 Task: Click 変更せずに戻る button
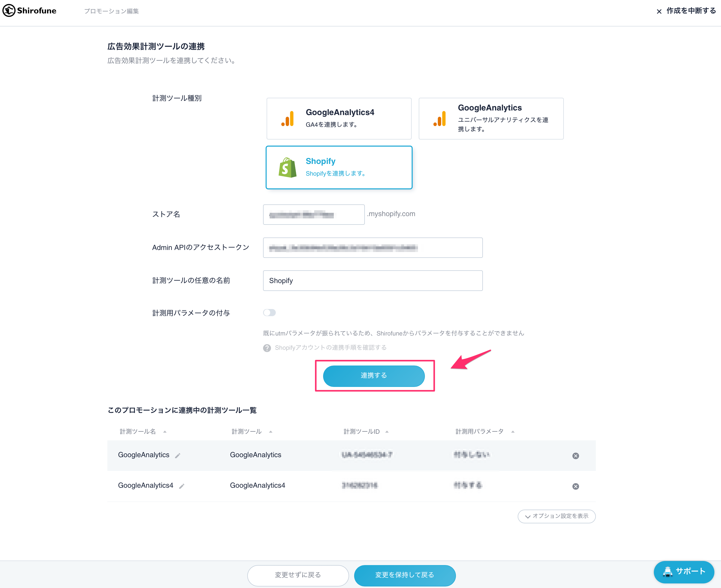coord(298,575)
